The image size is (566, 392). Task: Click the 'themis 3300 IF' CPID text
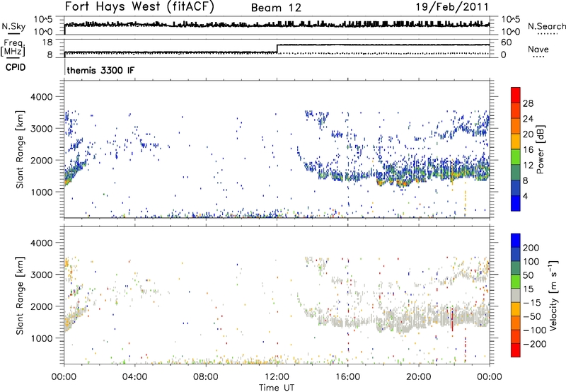tap(100, 70)
